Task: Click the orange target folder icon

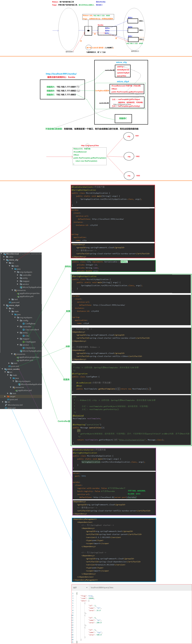Action: click(8, 396)
